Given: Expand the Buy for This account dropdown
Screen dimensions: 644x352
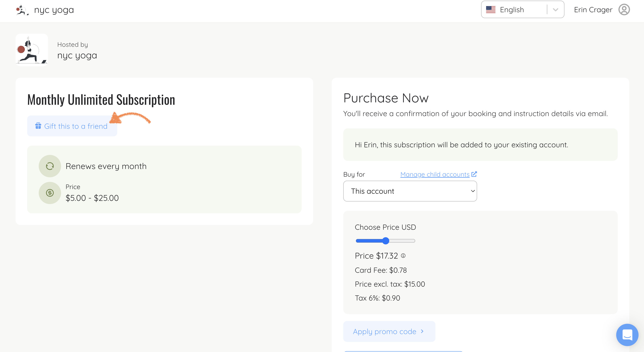Looking at the screenshot, I should [x=410, y=191].
